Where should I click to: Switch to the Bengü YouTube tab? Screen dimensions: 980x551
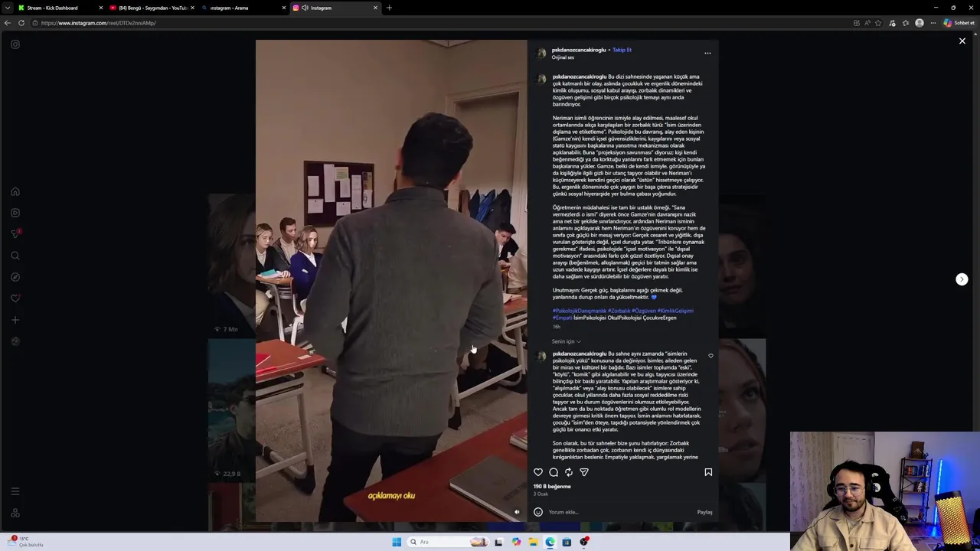[x=151, y=8]
